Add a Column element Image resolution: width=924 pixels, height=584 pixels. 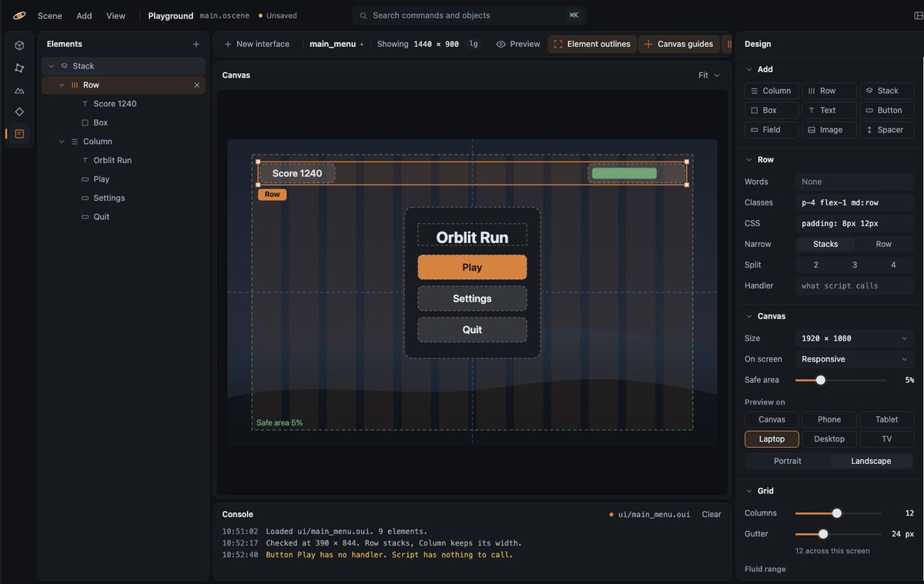pyautogui.click(x=772, y=91)
